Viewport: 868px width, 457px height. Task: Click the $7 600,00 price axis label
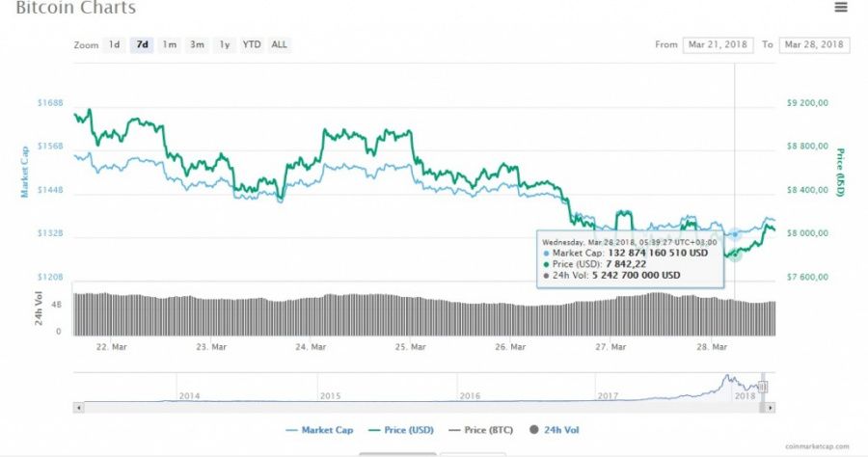(x=807, y=277)
